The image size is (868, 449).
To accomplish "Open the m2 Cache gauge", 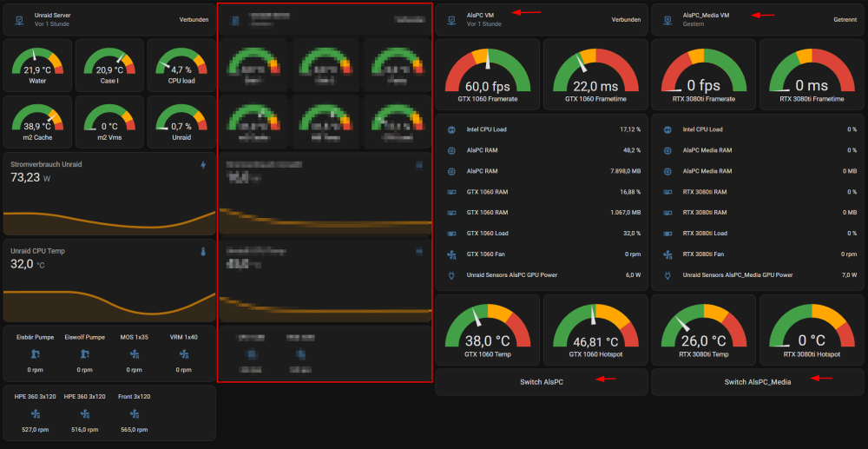I will click(x=37, y=122).
